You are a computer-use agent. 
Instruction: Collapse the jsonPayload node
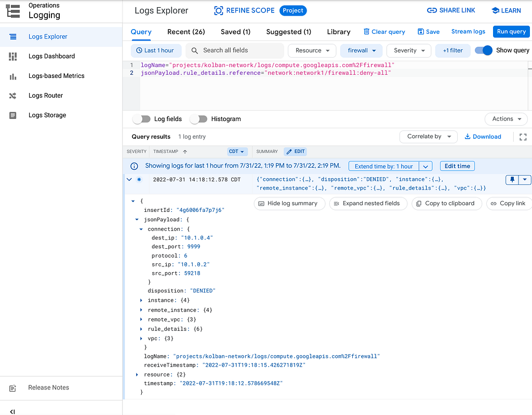pyautogui.click(x=137, y=220)
